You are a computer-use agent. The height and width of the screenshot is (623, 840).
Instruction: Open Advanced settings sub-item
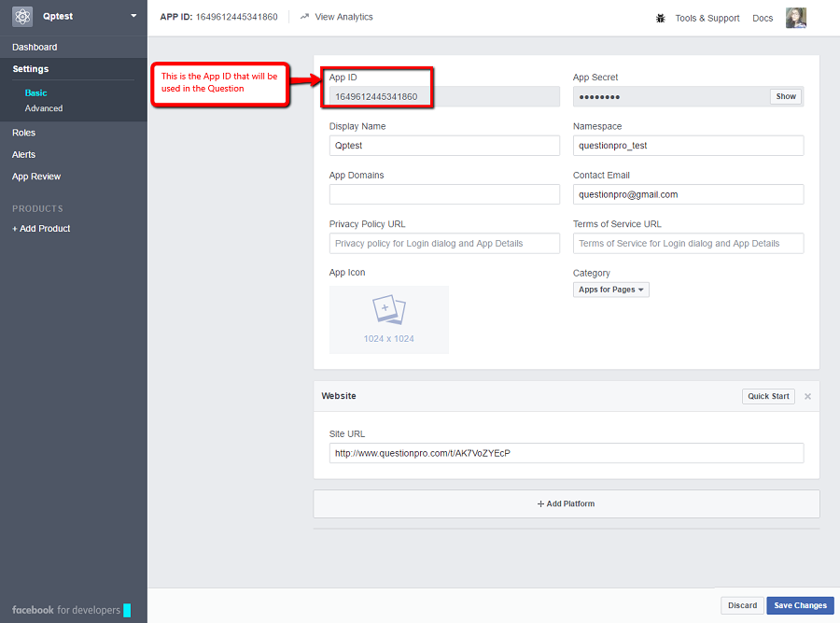pos(43,108)
